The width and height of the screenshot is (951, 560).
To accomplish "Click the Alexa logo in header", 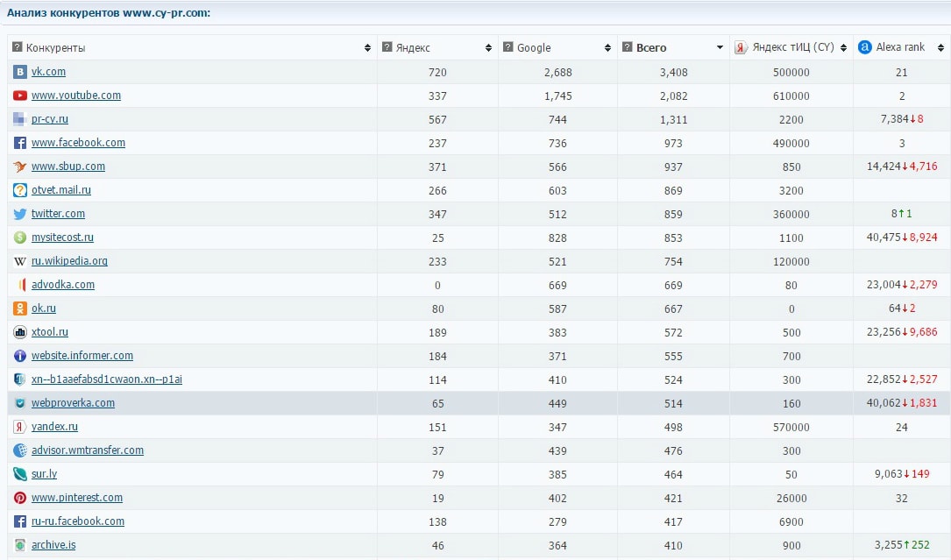I will pyautogui.click(x=865, y=46).
